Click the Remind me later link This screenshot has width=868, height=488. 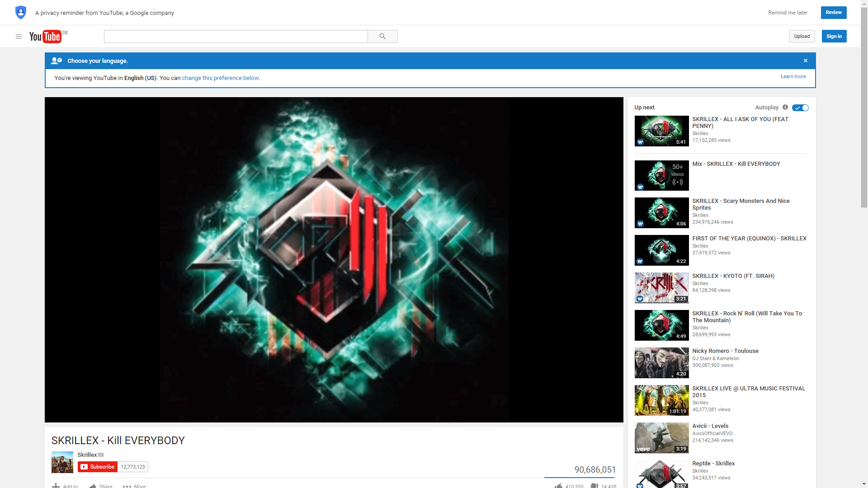coord(788,13)
